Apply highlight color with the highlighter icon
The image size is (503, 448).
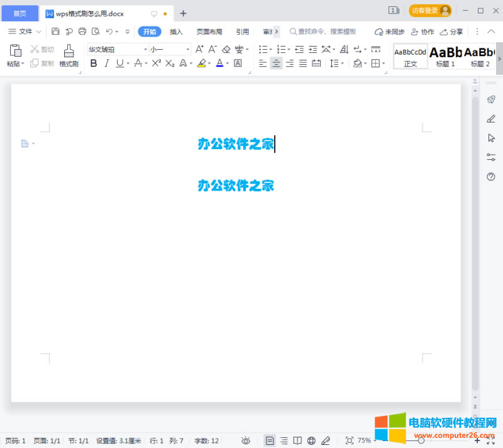[202, 63]
